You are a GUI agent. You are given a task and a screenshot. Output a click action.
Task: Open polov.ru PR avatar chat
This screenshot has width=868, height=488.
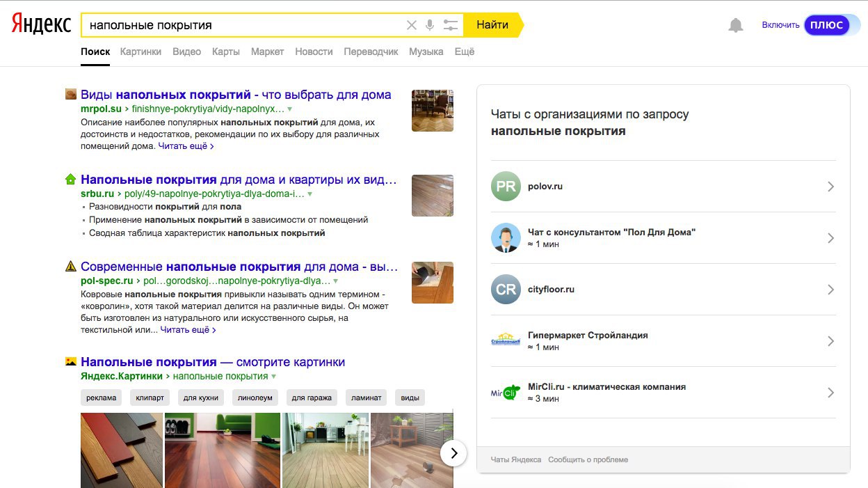[506, 187]
